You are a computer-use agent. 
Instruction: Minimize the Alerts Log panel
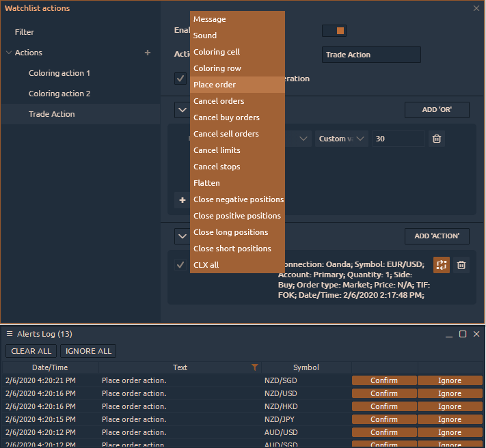pos(449,335)
